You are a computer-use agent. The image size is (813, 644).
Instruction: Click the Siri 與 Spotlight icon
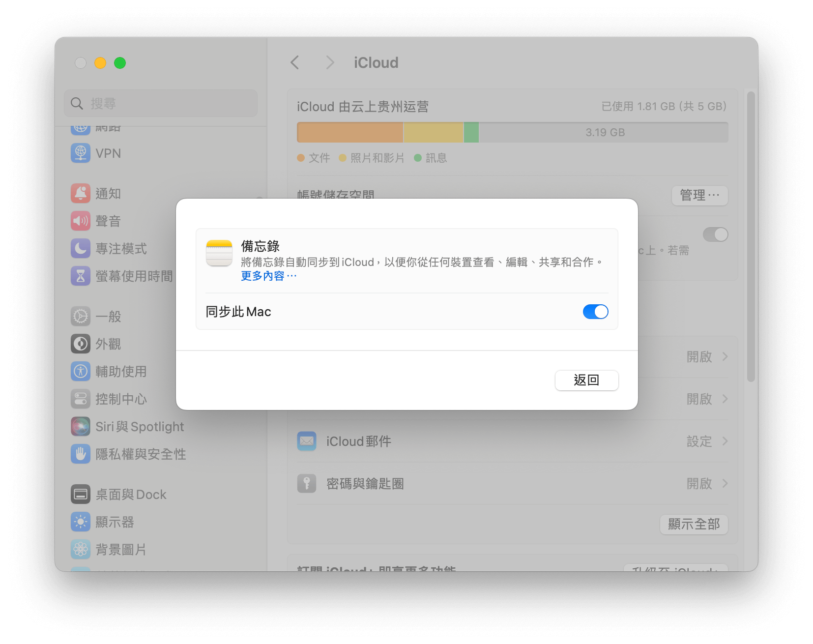pyautogui.click(x=81, y=426)
